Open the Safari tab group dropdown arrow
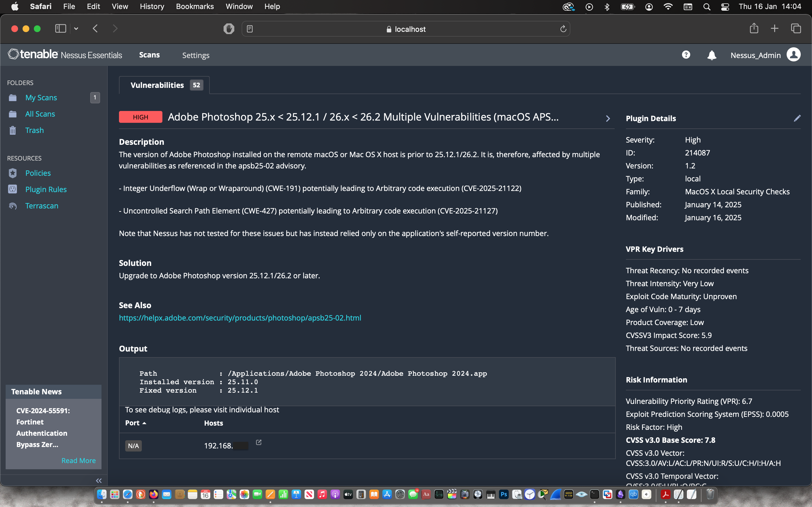This screenshot has height=507, width=812. [x=76, y=29]
